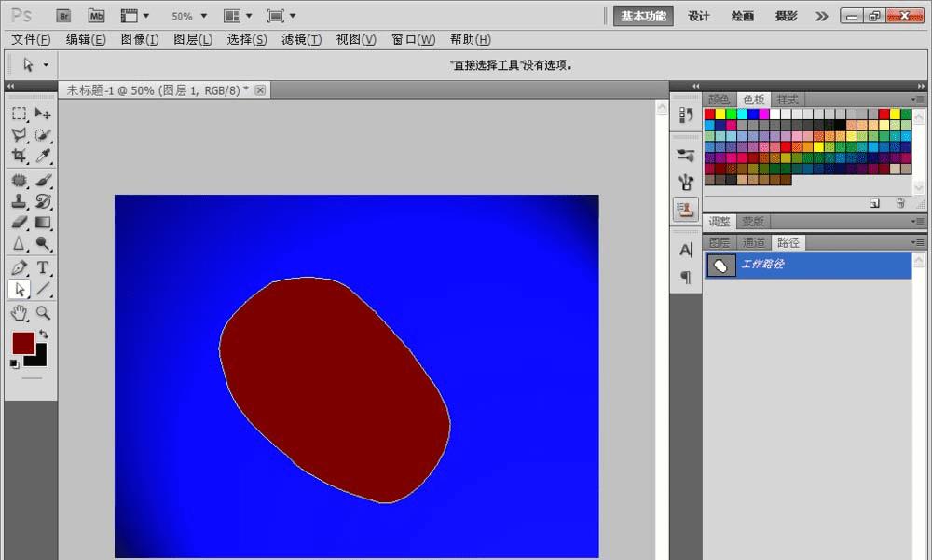Click the dark red foreground color swatch

click(x=22, y=342)
